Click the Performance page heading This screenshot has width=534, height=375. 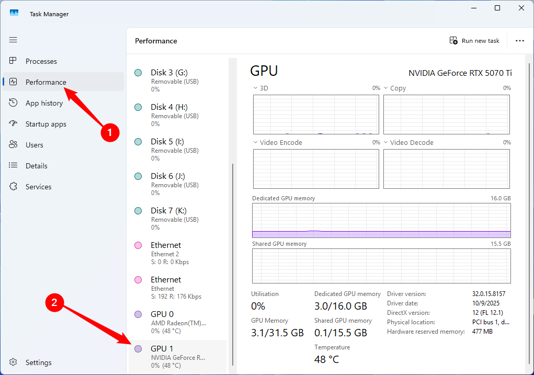156,41
